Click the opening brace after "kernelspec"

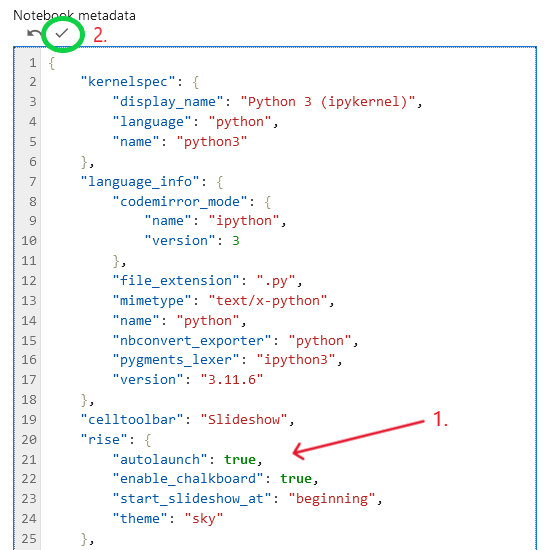pyautogui.click(x=196, y=82)
